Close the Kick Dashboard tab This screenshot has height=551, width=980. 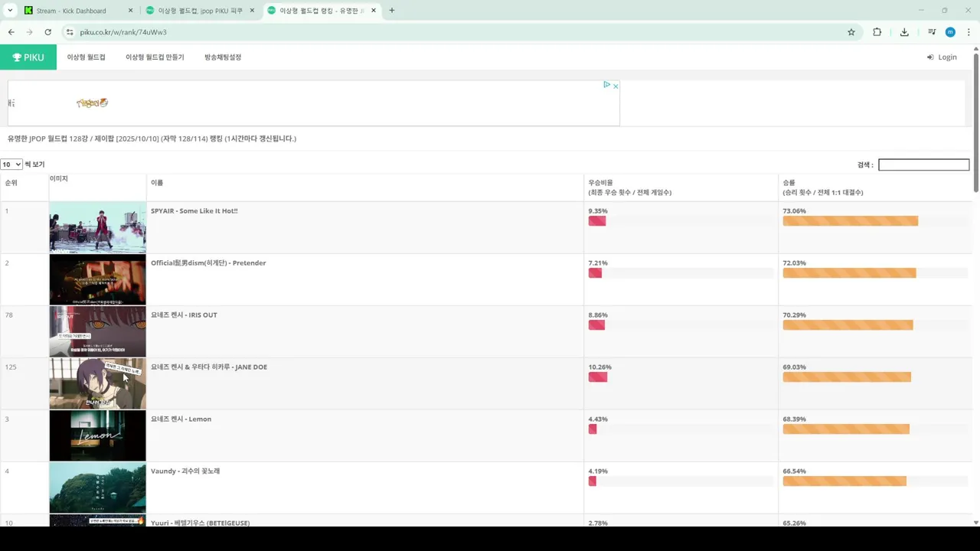pyautogui.click(x=130, y=11)
